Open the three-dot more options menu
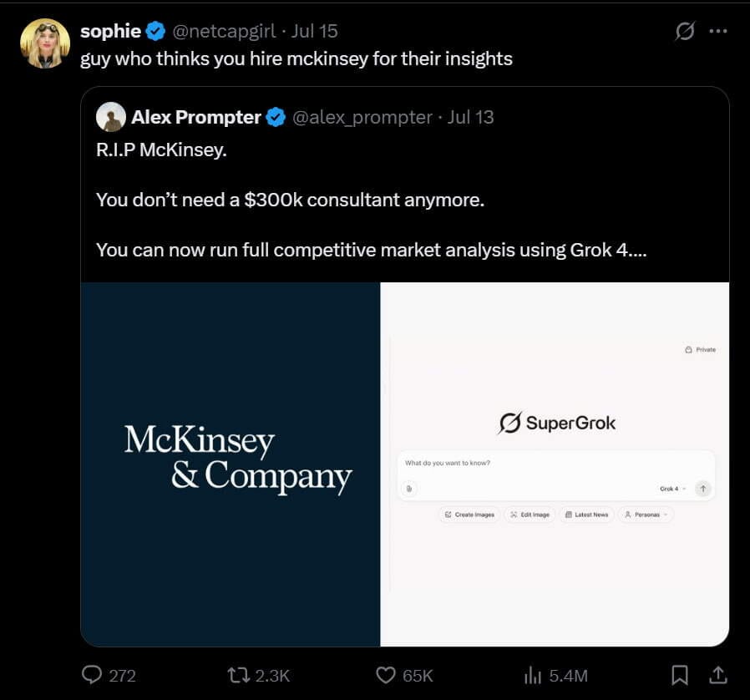 click(718, 32)
